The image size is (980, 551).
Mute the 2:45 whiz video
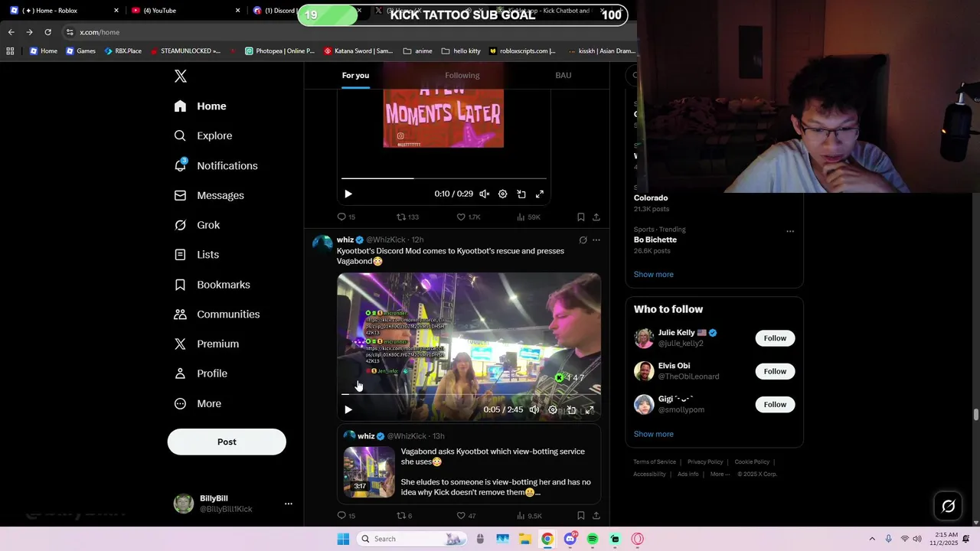click(534, 410)
